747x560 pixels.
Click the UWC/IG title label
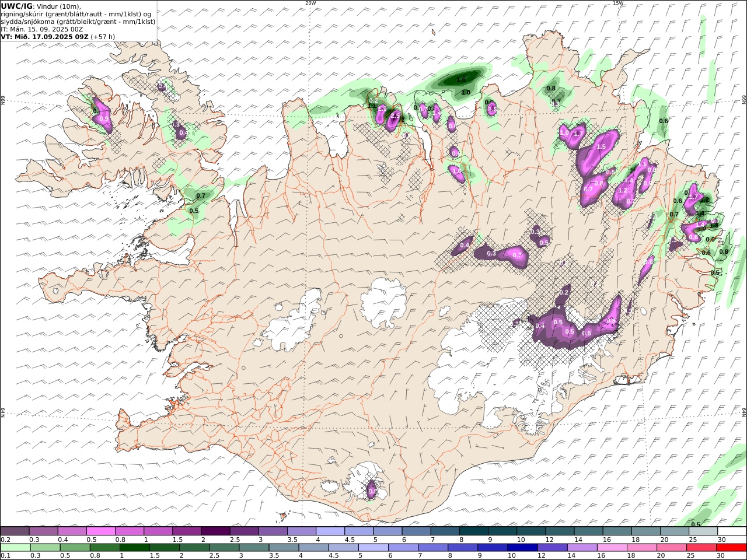(17, 6)
